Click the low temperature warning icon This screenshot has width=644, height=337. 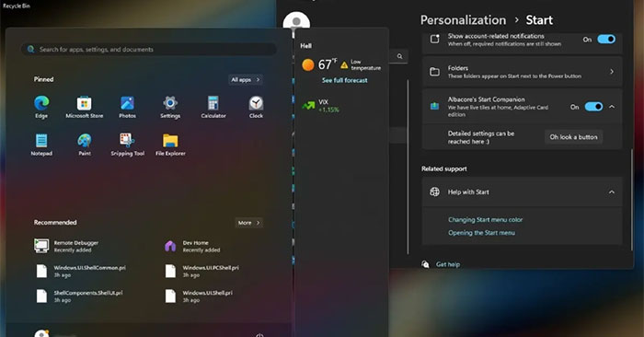pyautogui.click(x=344, y=64)
